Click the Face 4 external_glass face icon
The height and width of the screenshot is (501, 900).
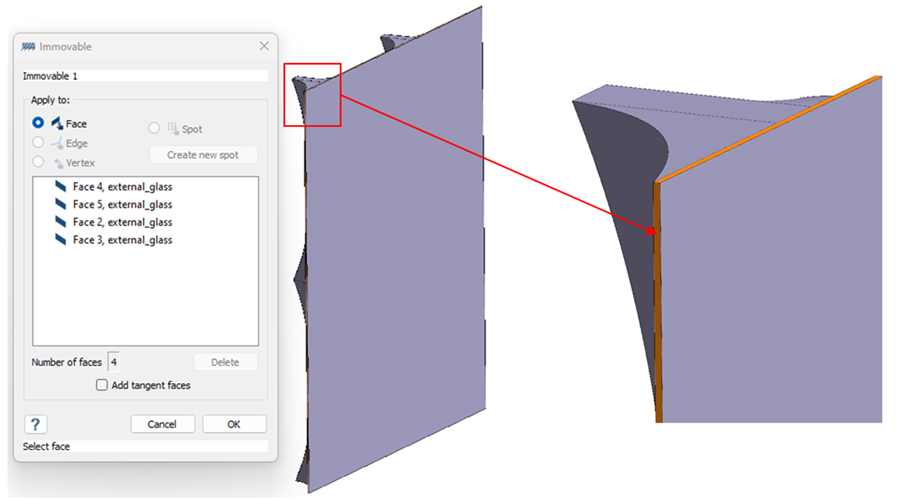tap(61, 186)
